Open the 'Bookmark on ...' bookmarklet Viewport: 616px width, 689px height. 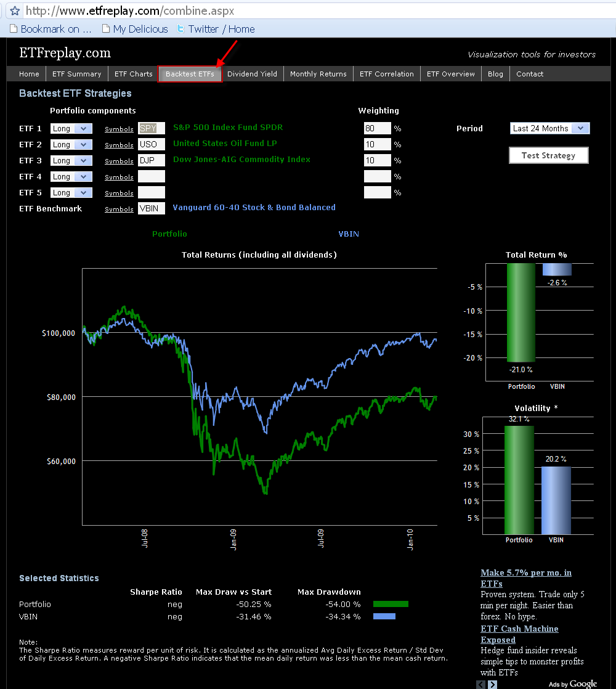point(51,29)
